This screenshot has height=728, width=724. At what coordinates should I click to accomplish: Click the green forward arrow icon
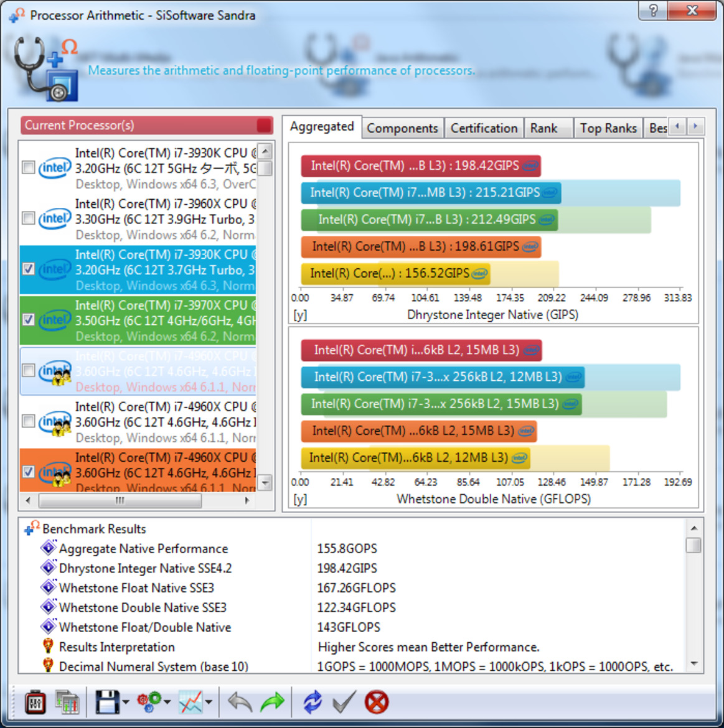pos(272,701)
